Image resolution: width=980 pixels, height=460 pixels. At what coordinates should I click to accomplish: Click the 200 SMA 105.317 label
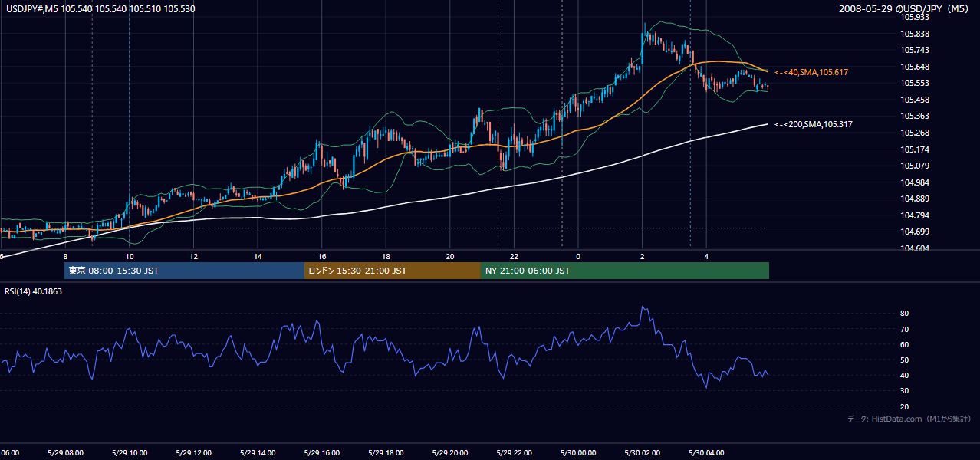[x=814, y=124]
